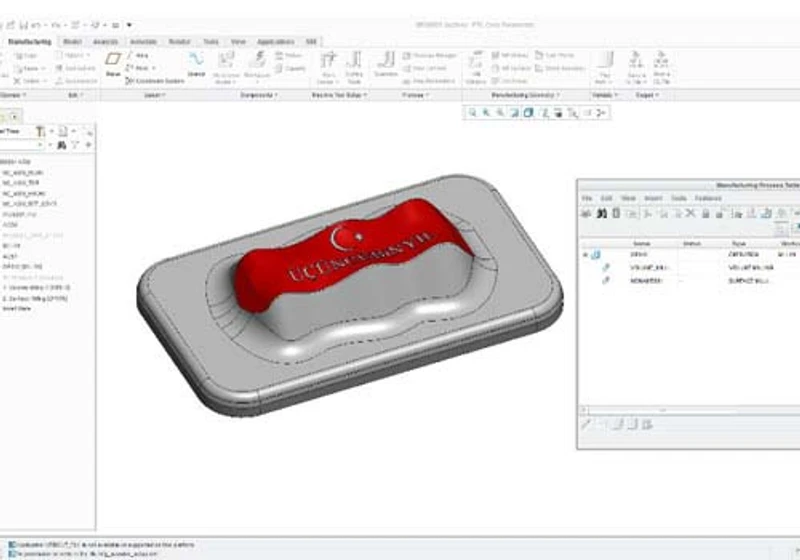Switch to the Analysis ribbon tab
The image size is (800, 560).
[106, 42]
